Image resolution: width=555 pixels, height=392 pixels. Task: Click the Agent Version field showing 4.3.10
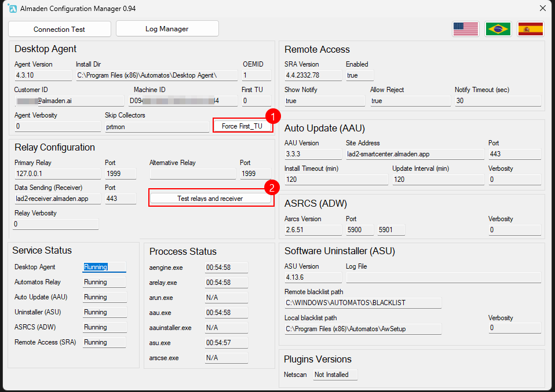tap(43, 75)
